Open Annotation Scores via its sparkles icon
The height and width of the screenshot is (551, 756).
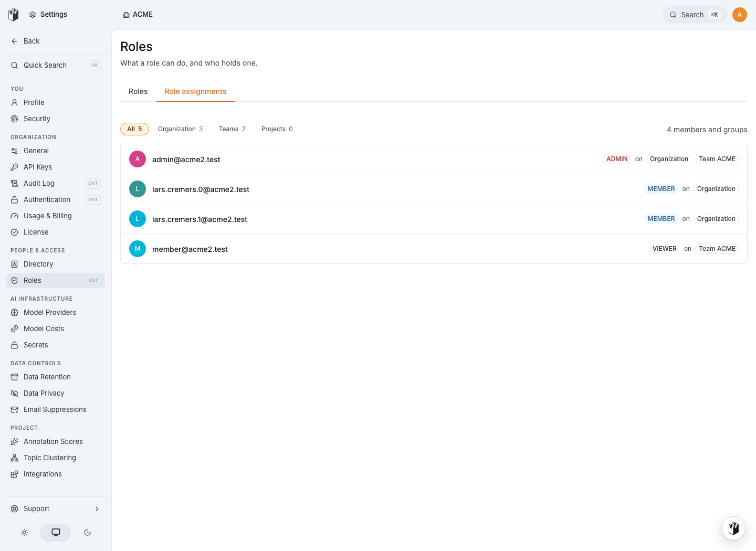15,442
